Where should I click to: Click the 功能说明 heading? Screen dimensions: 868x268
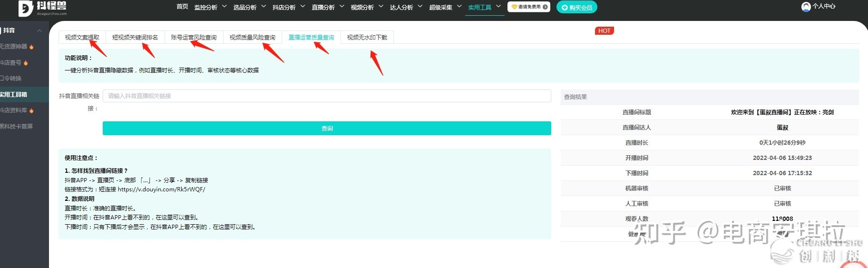(78, 58)
